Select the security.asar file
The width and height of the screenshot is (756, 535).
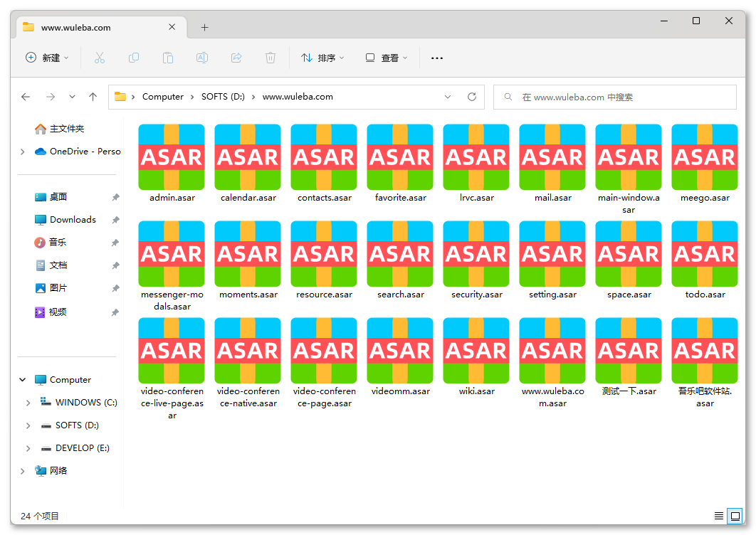tap(476, 260)
